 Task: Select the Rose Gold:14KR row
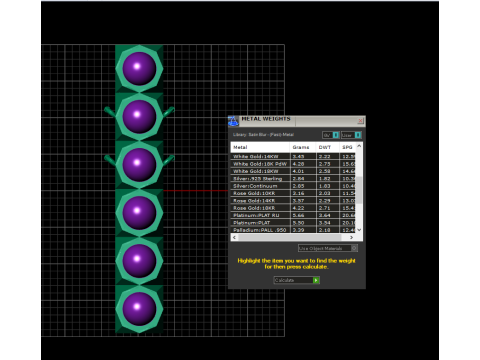pos(293,200)
